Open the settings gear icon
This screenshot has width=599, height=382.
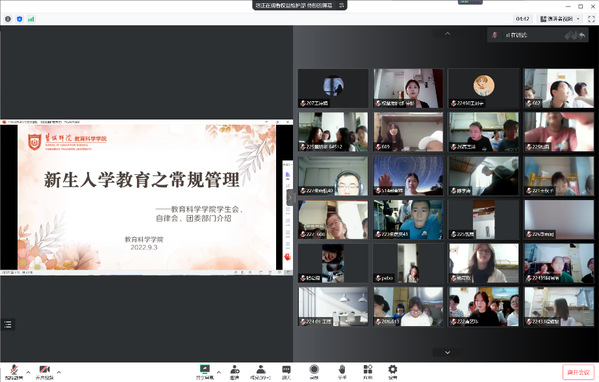point(392,372)
